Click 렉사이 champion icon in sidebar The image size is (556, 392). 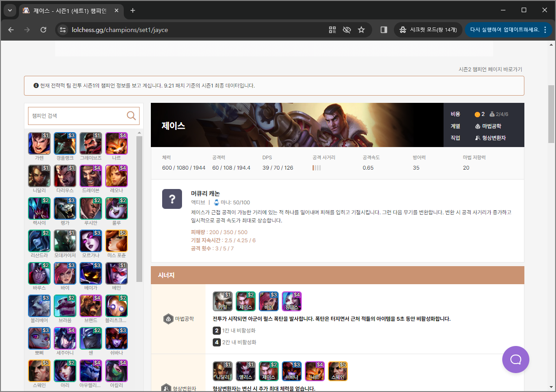[39, 208]
